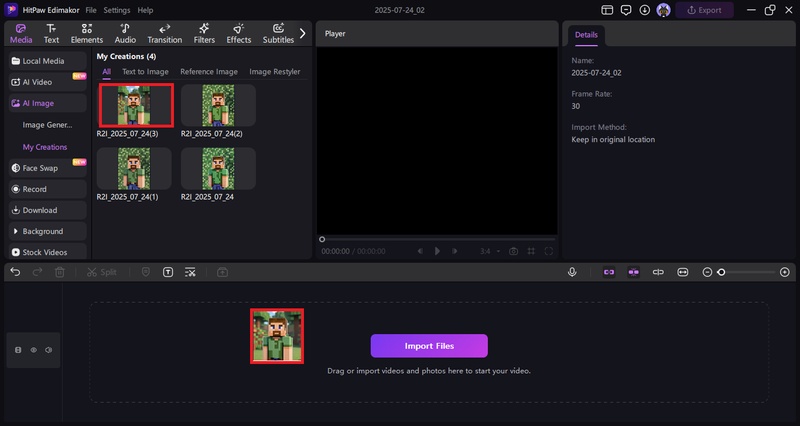800x426 pixels.
Task: Step to next frame in player
Action: [454, 251]
